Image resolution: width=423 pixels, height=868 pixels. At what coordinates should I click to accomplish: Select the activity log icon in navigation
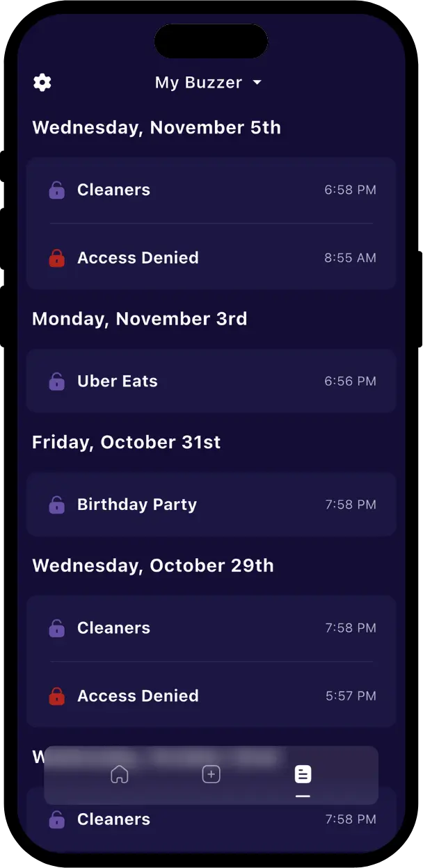303,773
